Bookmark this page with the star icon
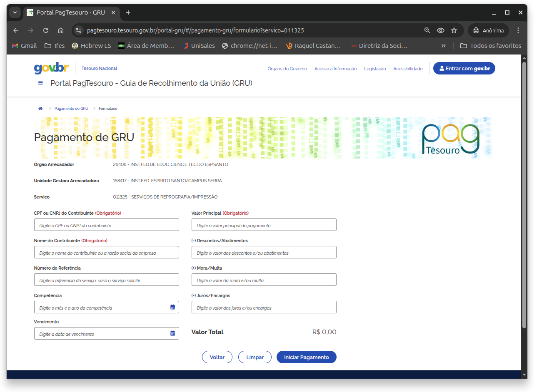Screen dimensions: 534x392 (454, 30)
